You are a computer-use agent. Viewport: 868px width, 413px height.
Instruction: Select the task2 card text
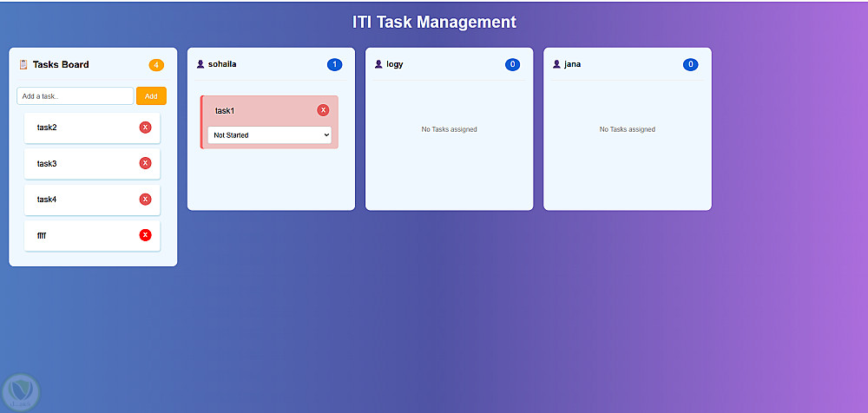pos(47,128)
